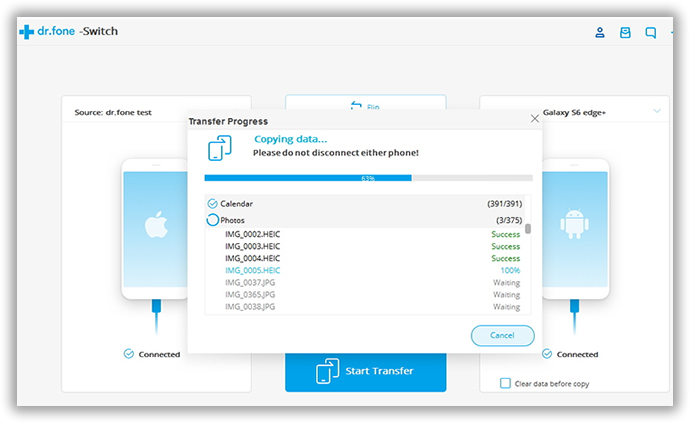Click the file list scrollbar thumb

pos(528,229)
